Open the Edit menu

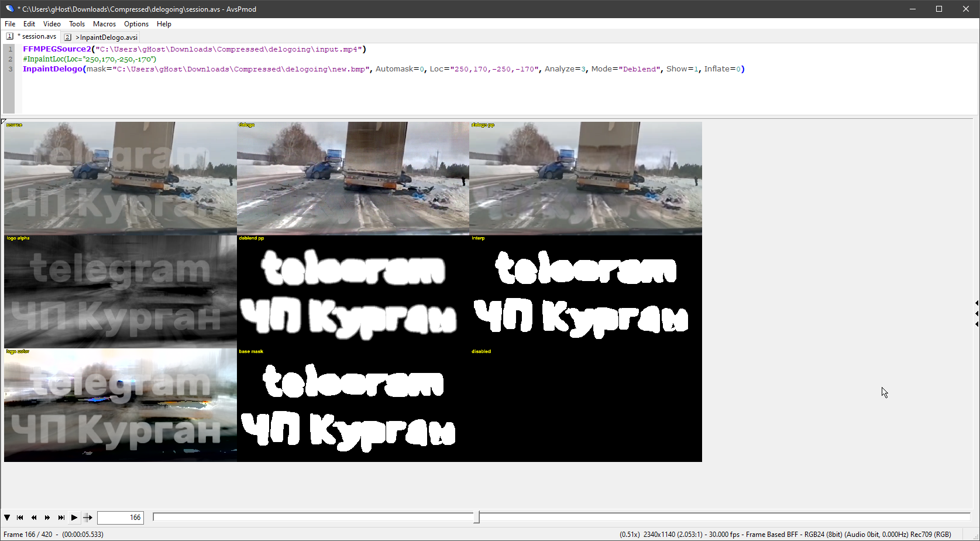click(29, 24)
